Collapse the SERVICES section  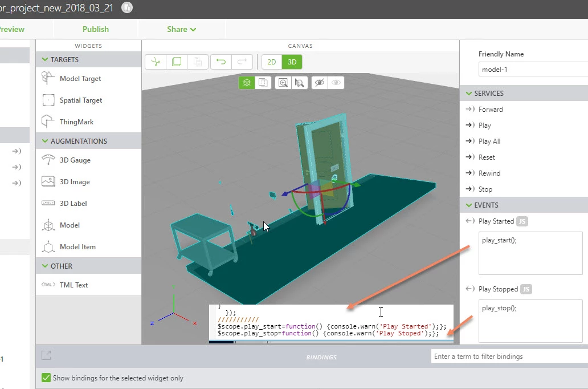tap(469, 93)
